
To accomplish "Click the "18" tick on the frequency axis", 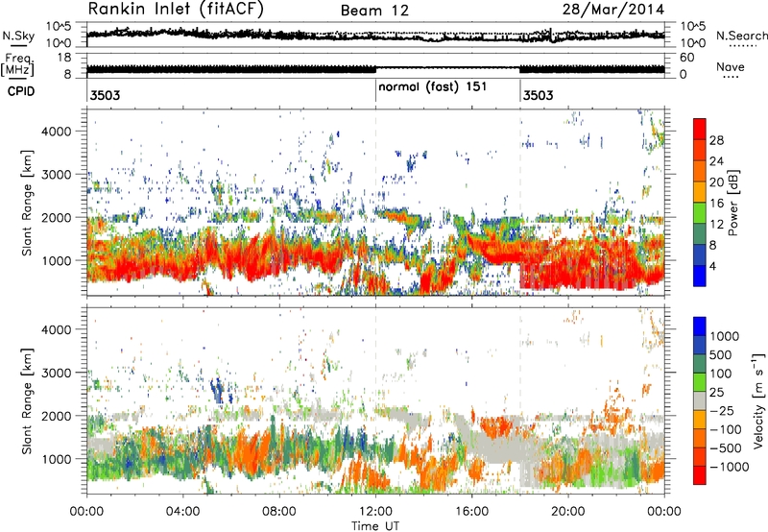I will coord(64,58).
